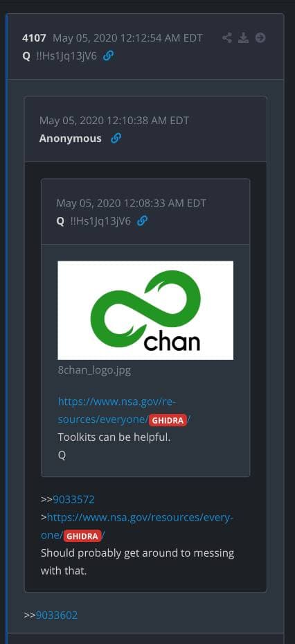Viewport: 295px width, 644px height.
Task: Click the chain icon beside the nested Q tripcode
Action: tap(142, 221)
